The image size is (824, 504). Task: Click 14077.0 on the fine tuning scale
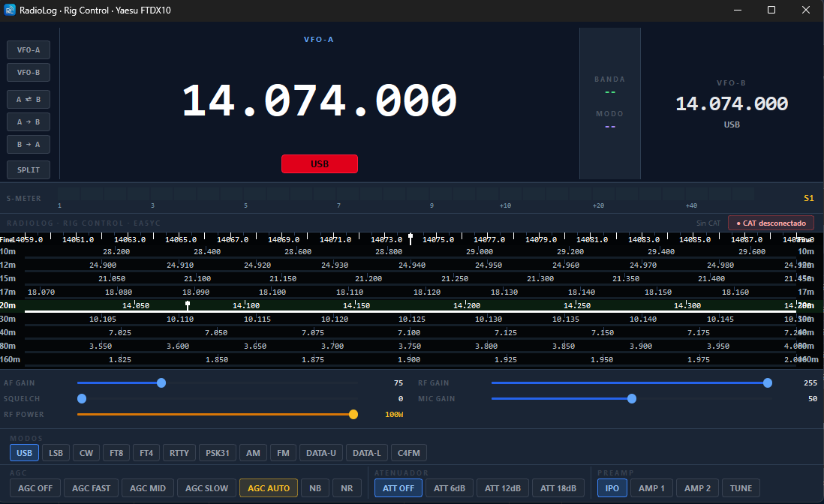coord(489,239)
